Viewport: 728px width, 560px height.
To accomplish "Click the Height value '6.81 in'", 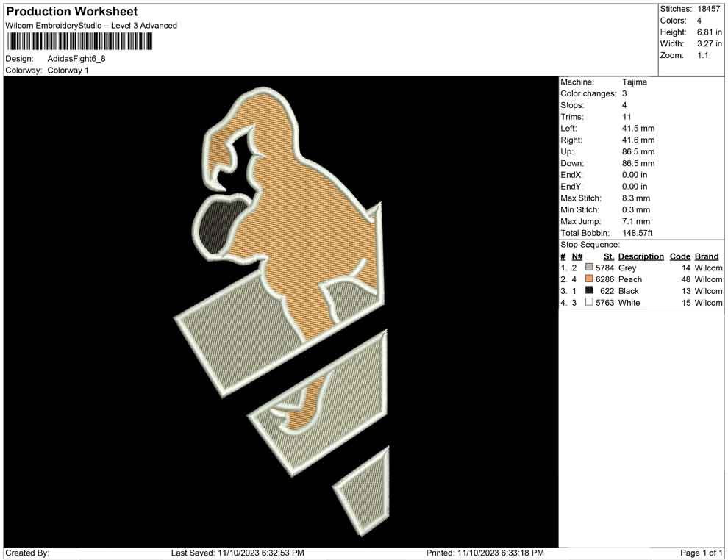I will [x=710, y=32].
